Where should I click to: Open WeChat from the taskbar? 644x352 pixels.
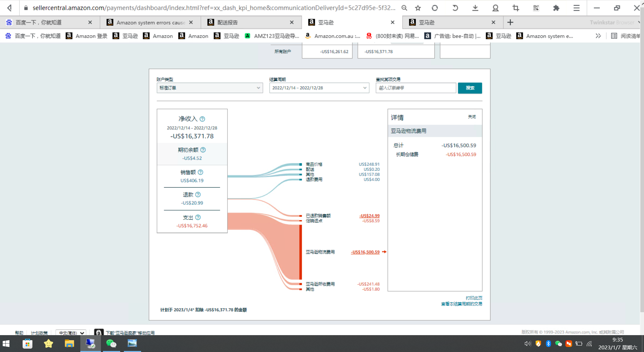tap(111, 344)
